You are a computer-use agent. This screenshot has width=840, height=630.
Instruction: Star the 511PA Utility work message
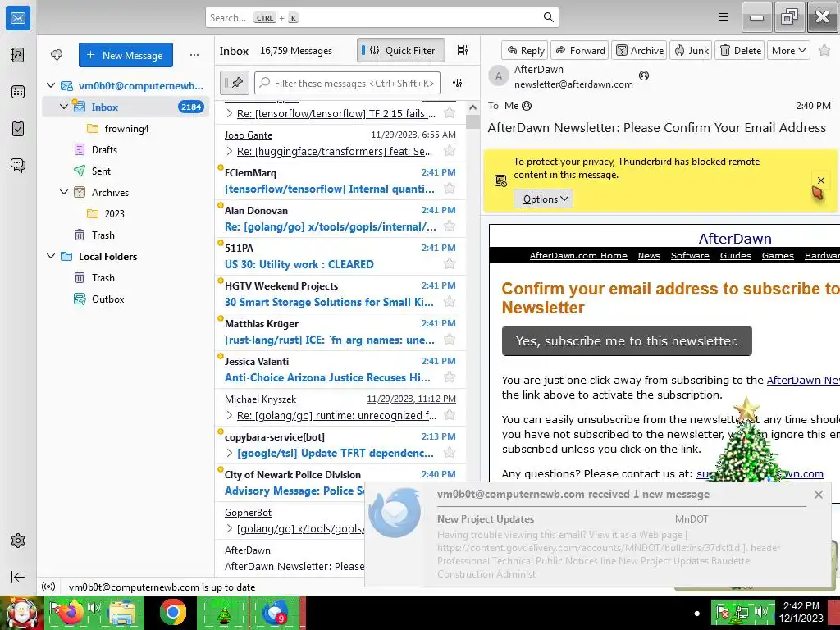[450, 263]
